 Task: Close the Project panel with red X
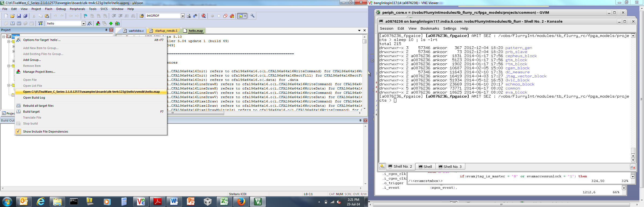pos(111,30)
